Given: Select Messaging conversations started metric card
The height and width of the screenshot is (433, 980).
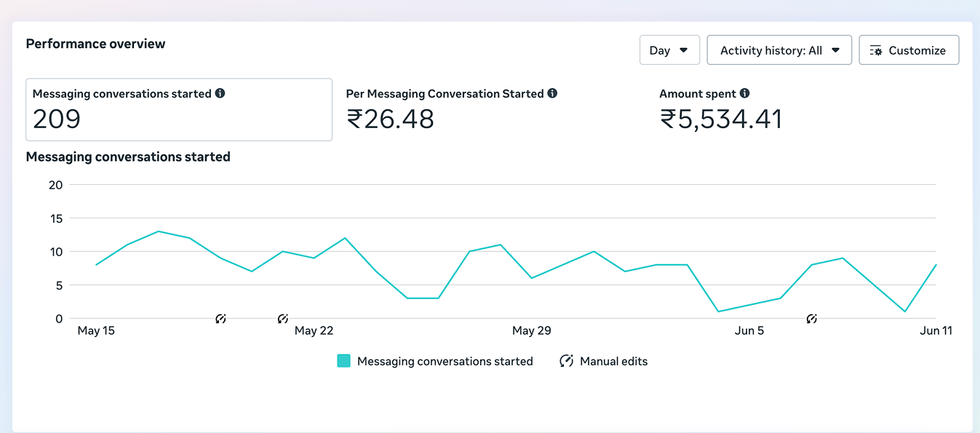Looking at the screenshot, I should pos(179,110).
